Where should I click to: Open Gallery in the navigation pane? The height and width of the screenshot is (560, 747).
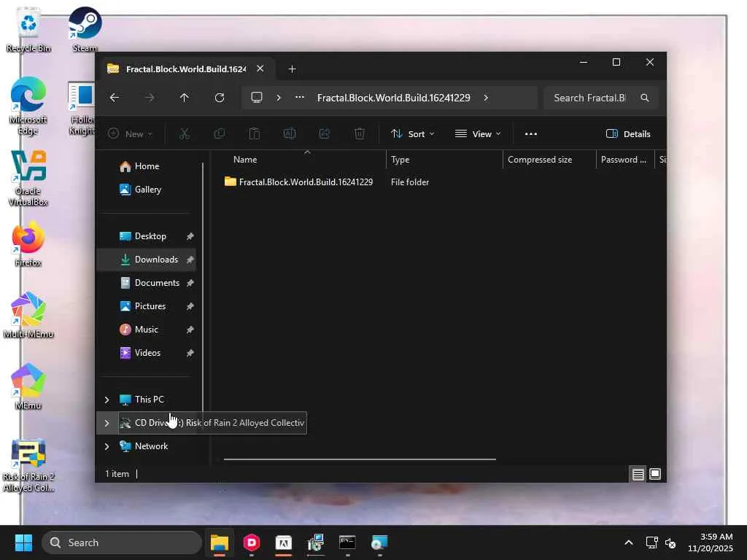[x=147, y=190]
